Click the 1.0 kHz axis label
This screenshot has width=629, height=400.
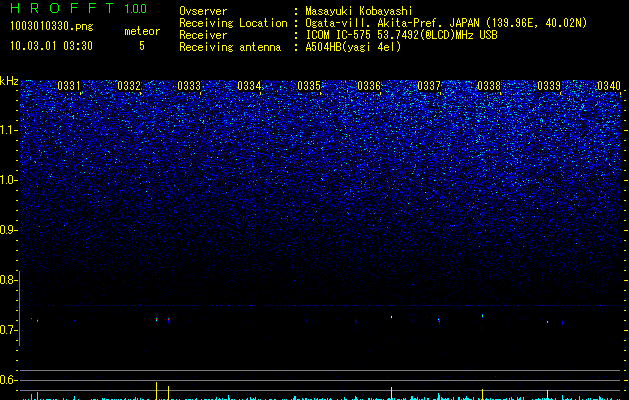9,180
